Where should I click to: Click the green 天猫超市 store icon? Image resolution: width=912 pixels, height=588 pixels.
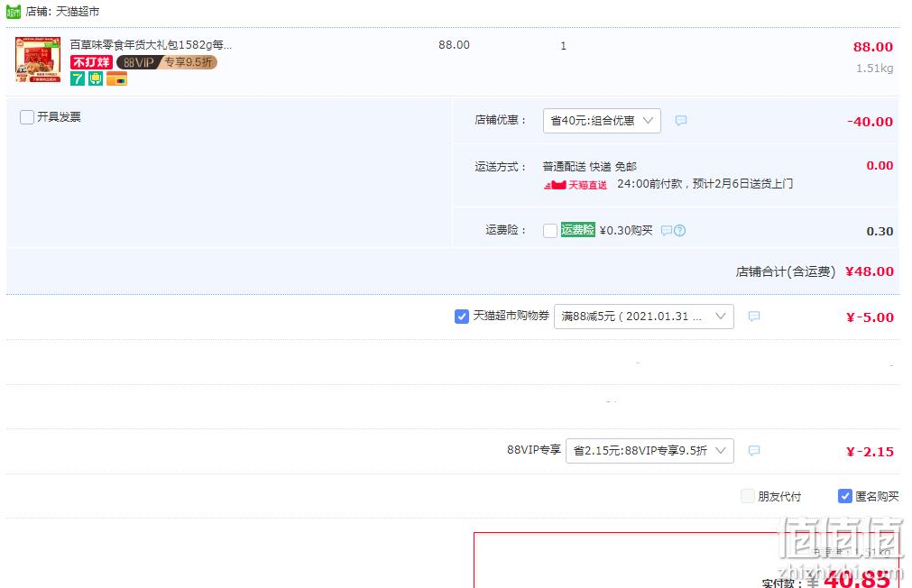(14, 11)
